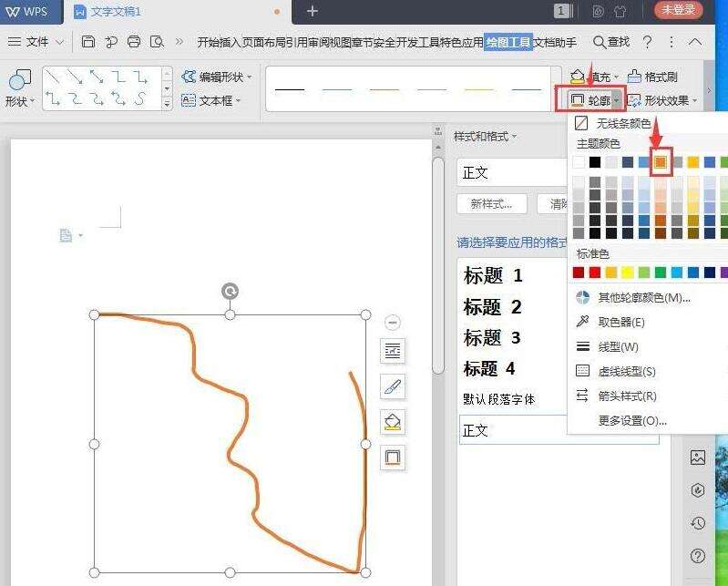Open the 线型(W) line weight submenu

(608, 347)
